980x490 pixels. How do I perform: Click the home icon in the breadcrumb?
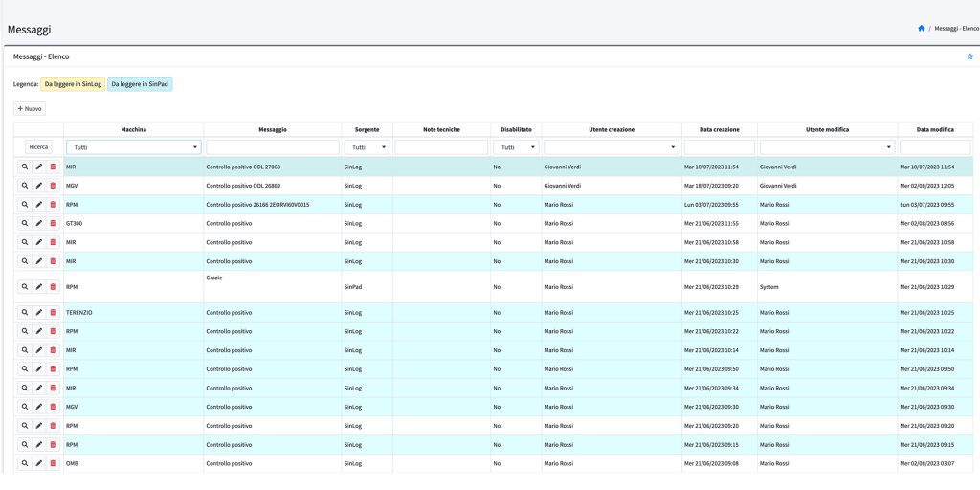(921, 29)
